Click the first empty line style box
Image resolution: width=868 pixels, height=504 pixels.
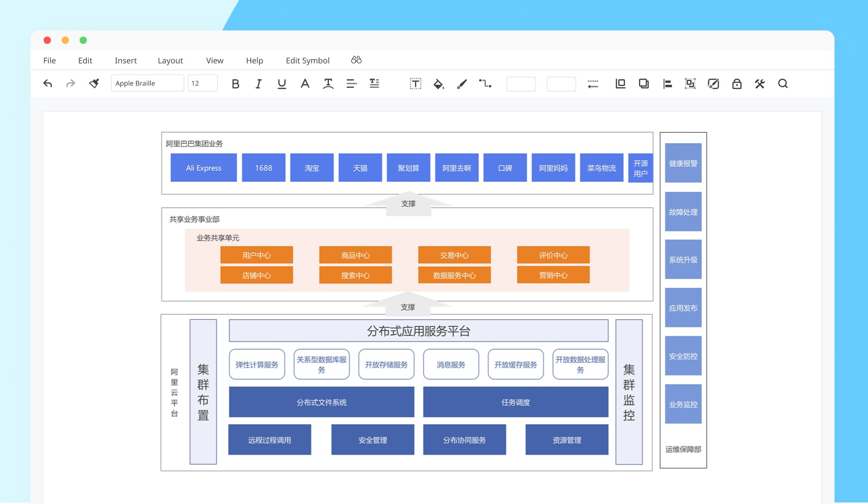pyautogui.click(x=521, y=84)
